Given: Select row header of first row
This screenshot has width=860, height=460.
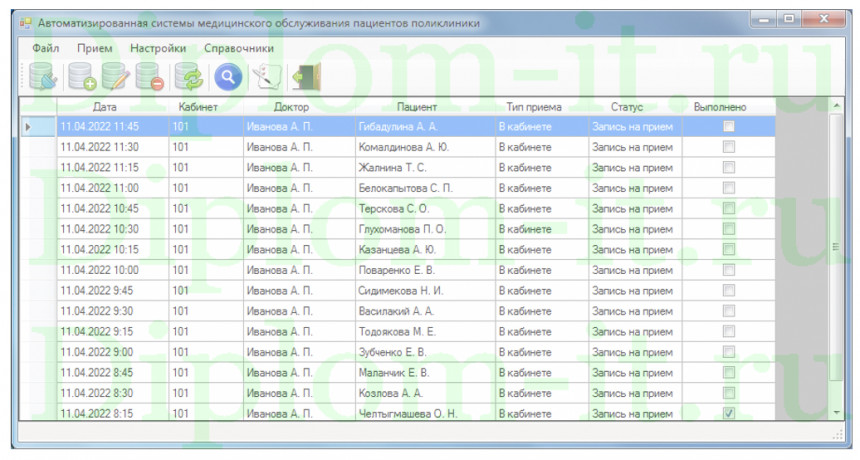Looking at the screenshot, I should tap(38, 127).
